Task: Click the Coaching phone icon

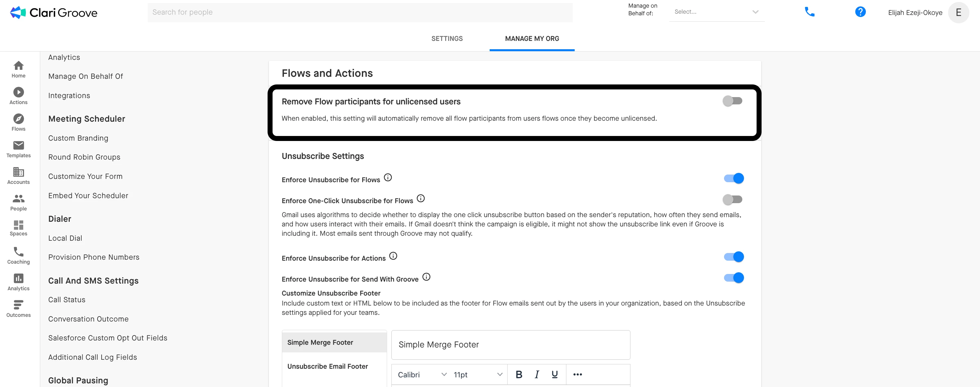Action: click(x=18, y=252)
